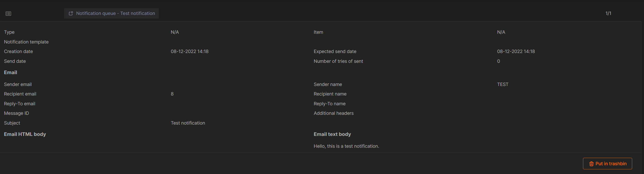Click the Recipient email value 8
644x174 pixels.
point(172,94)
